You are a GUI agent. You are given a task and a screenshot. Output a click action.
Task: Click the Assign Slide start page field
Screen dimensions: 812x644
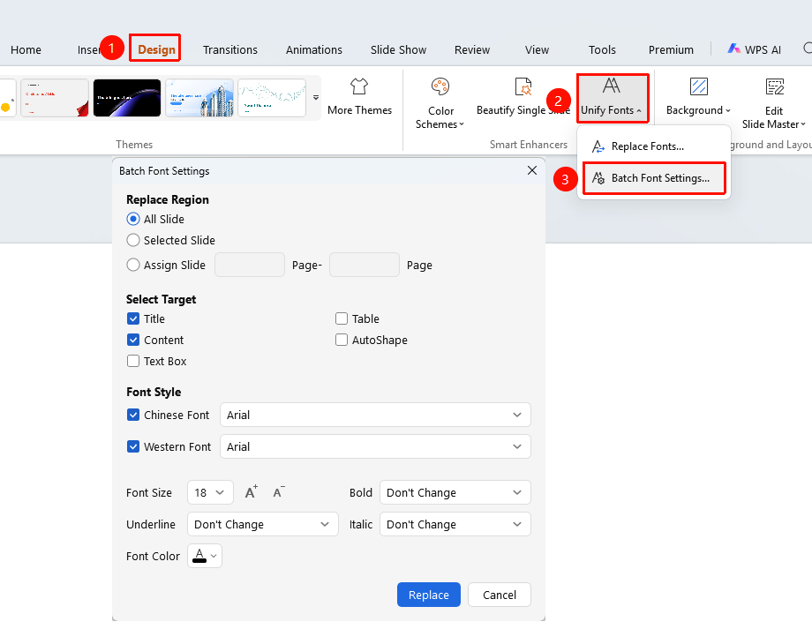click(250, 265)
